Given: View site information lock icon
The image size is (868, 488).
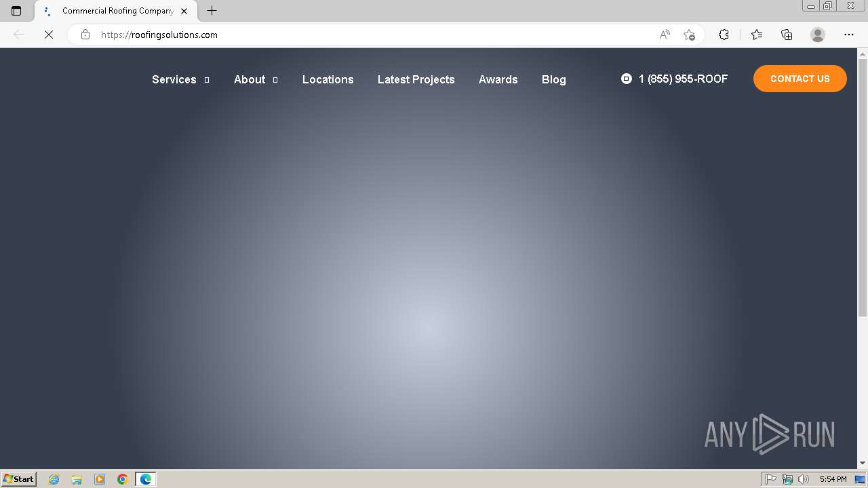Looking at the screenshot, I should [85, 35].
